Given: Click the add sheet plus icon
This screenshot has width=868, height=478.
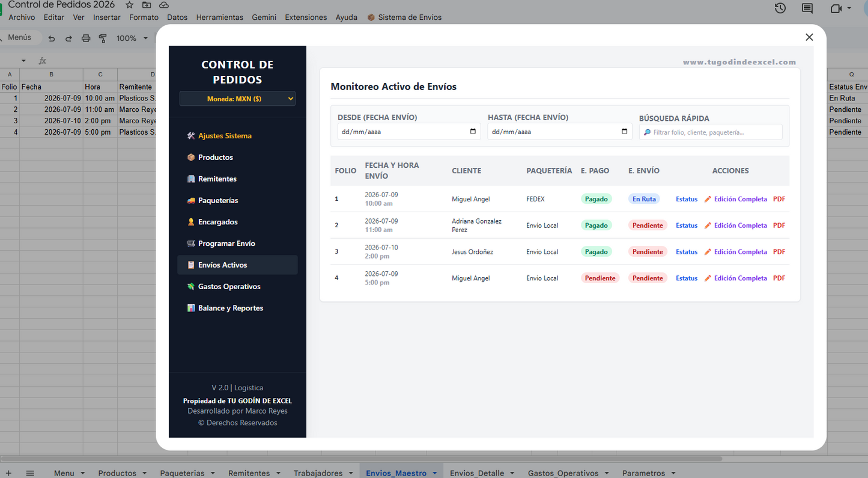Looking at the screenshot, I should pyautogui.click(x=8, y=473).
